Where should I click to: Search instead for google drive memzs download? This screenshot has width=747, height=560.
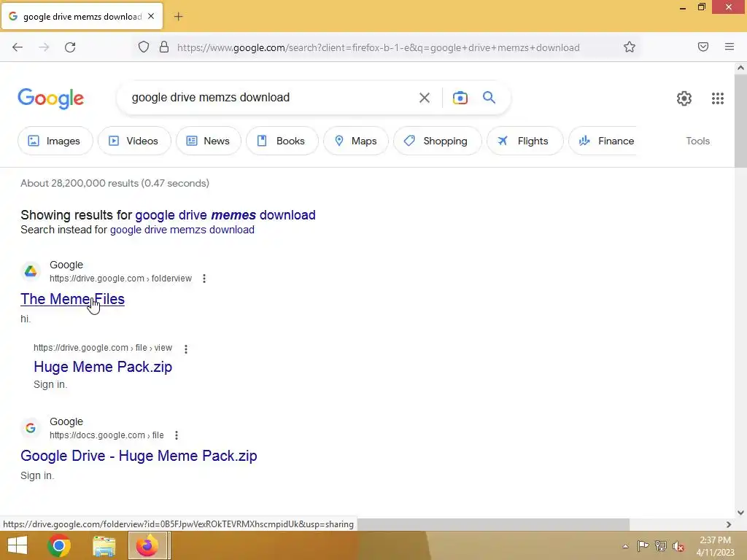(x=182, y=230)
